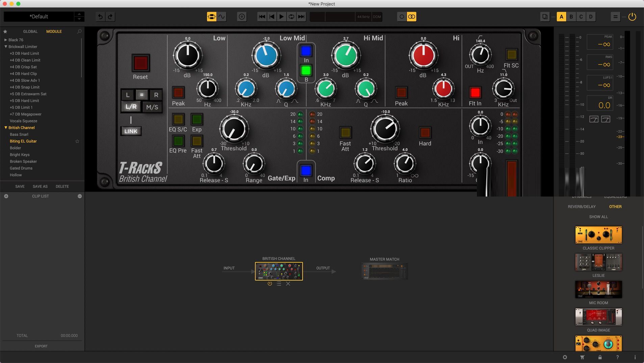Remove British Channel module from chain
The height and width of the screenshot is (363, 644).
tap(288, 284)
